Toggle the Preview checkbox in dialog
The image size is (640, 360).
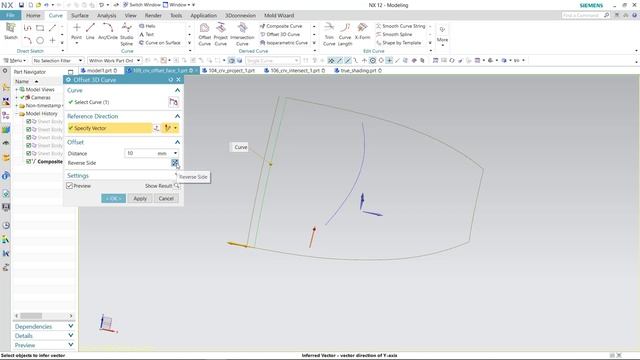[69, 186]
